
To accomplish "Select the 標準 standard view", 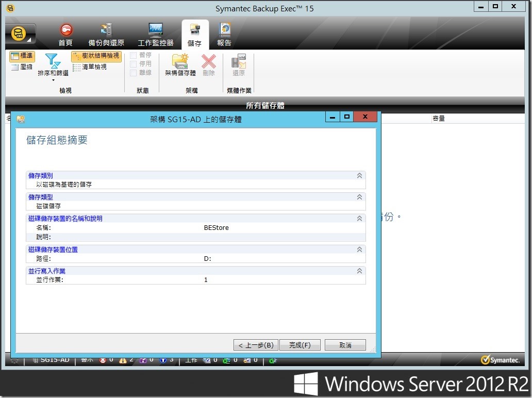I will [22, 56].
